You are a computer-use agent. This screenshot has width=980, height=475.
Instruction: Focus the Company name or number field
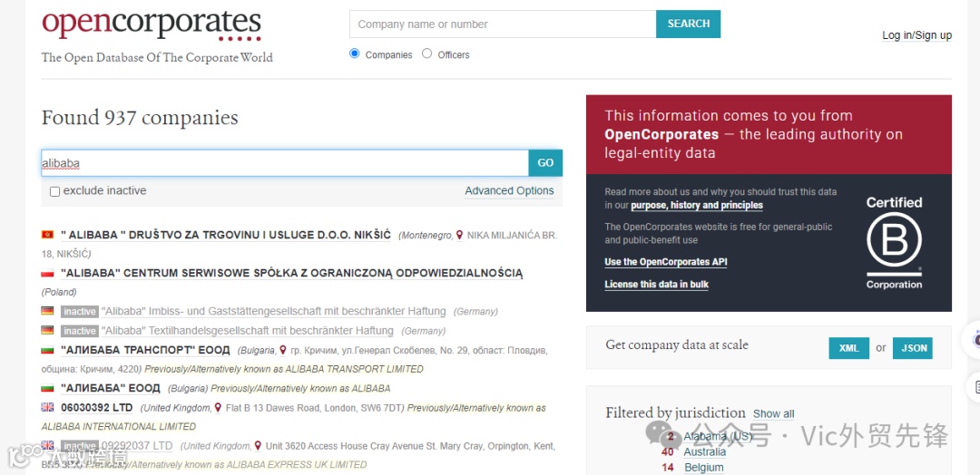coord(503,24)
